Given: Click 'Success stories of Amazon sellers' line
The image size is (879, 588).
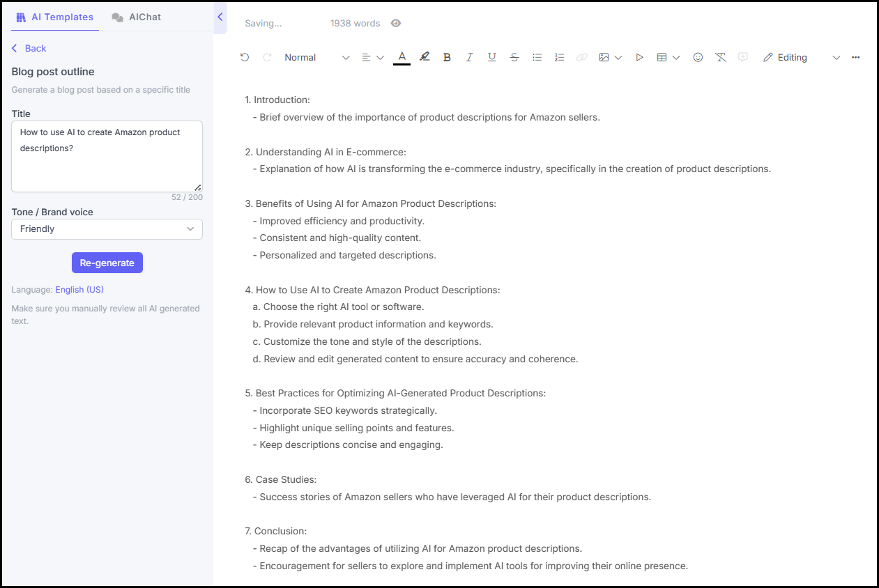Looking at the screenshot, I should pyautogui.click(x=452, y=497).
